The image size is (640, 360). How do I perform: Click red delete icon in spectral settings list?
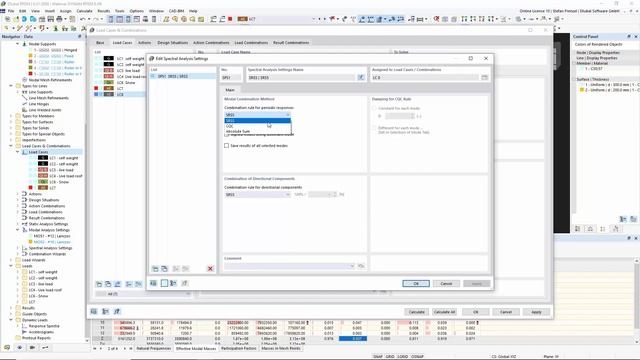[210, 269]
